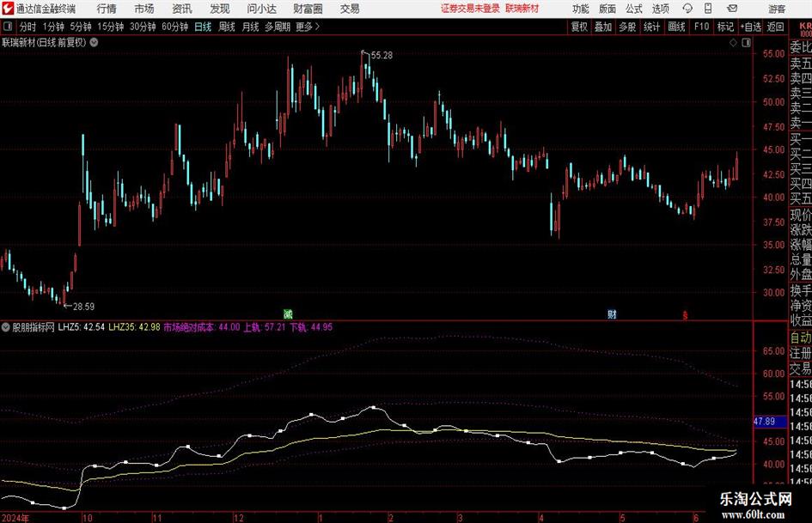Click the diamond icon at chart top right
Viewport: 812px width, 523px height.
tap(733, 43)
